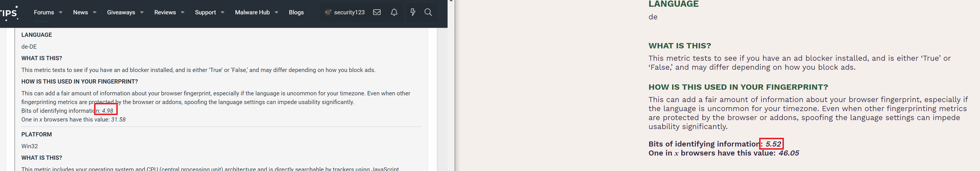Expand the News dropdown arrow
Screen dimensions: 980x171
95,13
